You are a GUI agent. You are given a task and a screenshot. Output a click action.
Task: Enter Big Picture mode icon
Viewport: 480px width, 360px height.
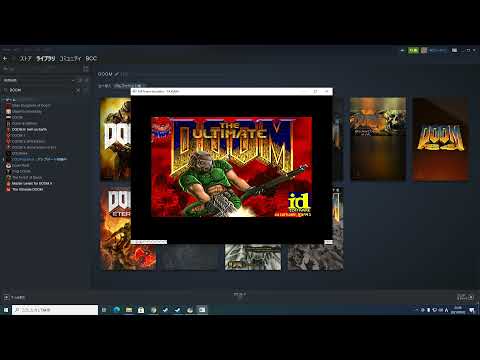point(454,50)
